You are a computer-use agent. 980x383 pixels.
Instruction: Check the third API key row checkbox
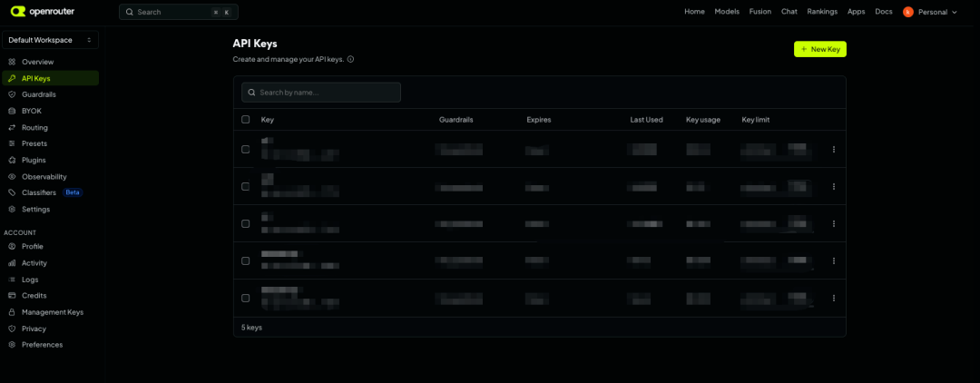click(x=246, y=223)
